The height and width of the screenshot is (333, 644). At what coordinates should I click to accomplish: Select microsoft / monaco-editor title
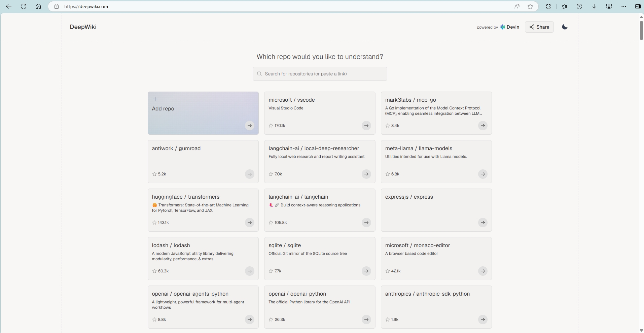click(x=418, y=245)
